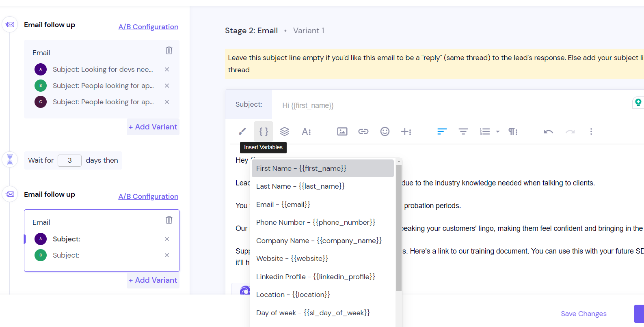Insert Company Name variable
This screenshot has width=644, height=327.
point(322,241)
